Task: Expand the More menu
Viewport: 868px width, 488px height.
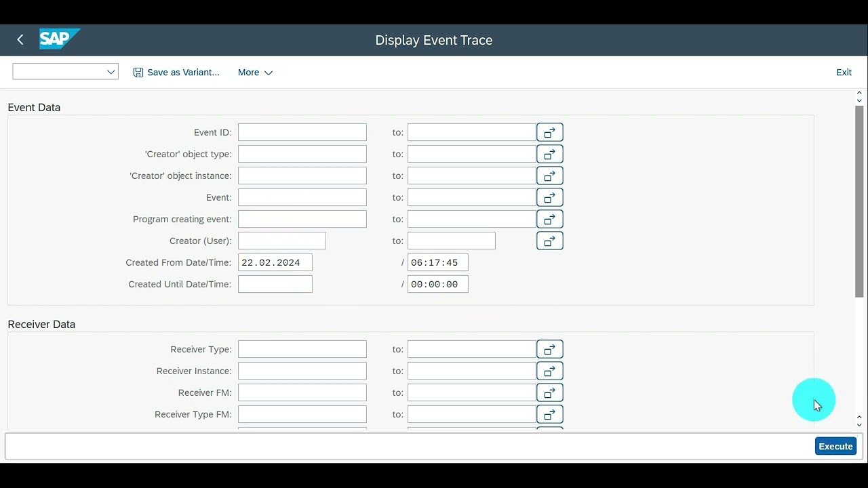Action: coord(255,73)
